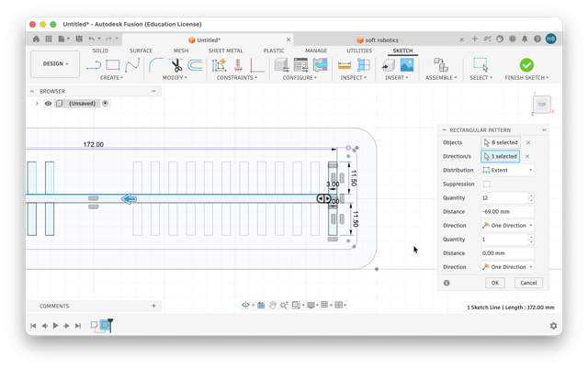Select the Spline sketch tool
The width and height of the screenshot is (588, 369).
click(132, 65)
